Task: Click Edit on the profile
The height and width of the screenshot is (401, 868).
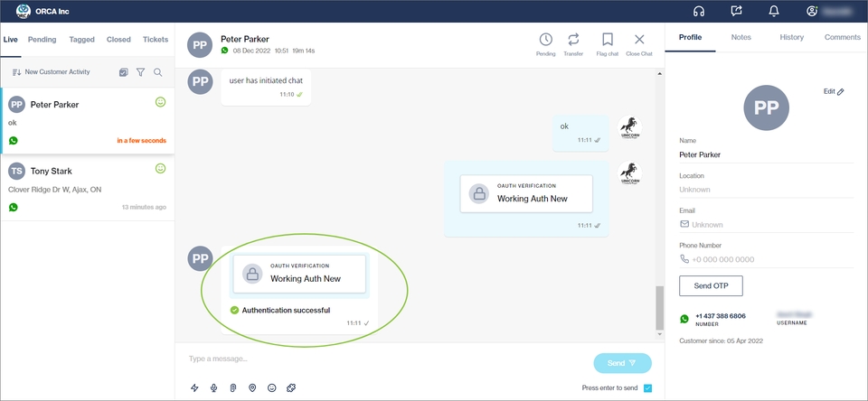Action: point(833,92)
